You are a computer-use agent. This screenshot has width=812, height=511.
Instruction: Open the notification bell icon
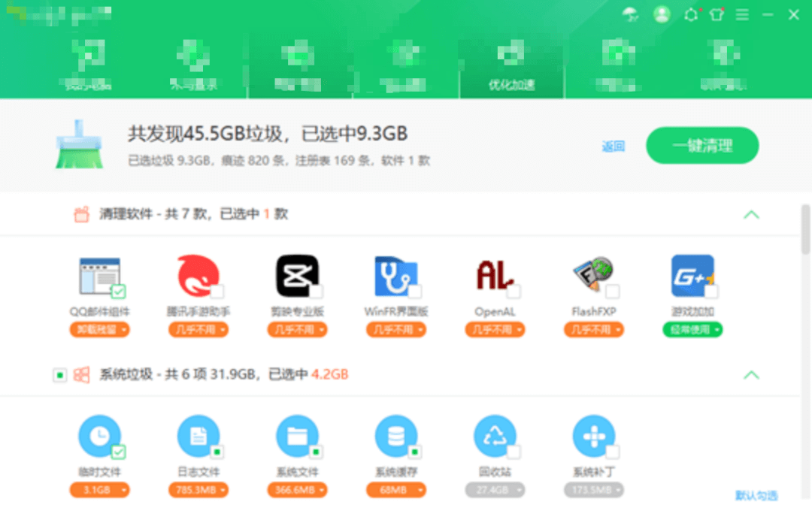(x=690, y=14)
